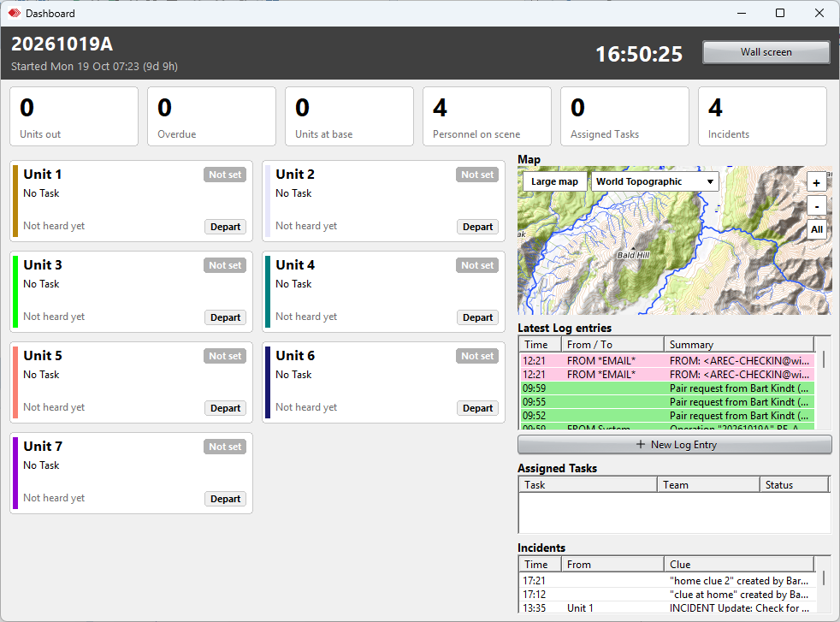Select the Assigned Tasks summary tile
Viewport: 840px width, 622px height.
pyautogui.click(x=624, y=116)
